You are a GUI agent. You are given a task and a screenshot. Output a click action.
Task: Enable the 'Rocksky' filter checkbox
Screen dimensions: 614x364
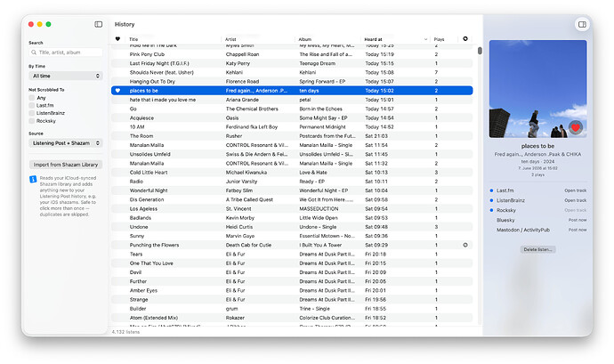[x=32, y=121]
